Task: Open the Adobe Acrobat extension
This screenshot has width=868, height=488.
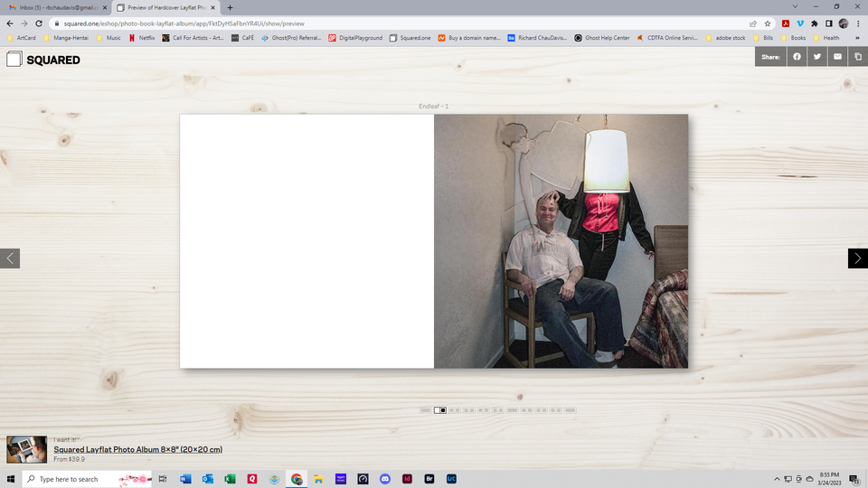Action: click(x=786, y=23)
